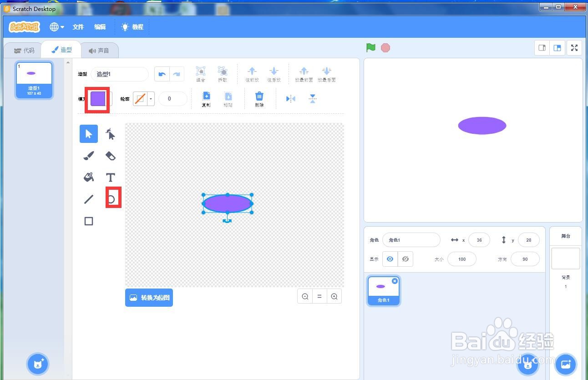This screenshot has width=588, height=380.
Task: Switch to the 造型 tab
Action: (61, 50)
